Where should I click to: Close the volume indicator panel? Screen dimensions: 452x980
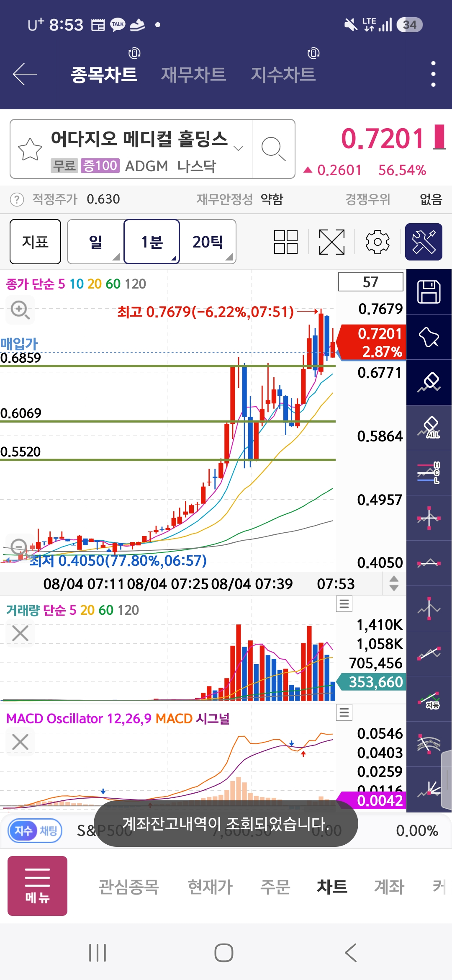pos(20,633)
